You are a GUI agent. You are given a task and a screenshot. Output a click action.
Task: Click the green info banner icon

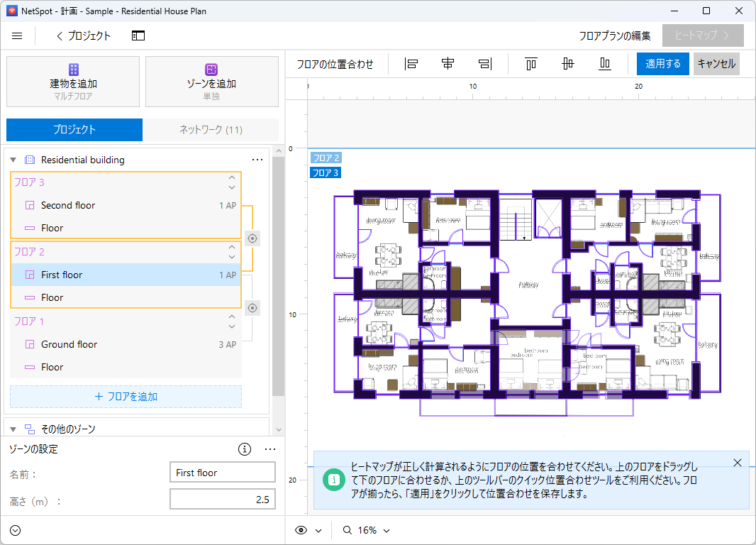[333, 480]
